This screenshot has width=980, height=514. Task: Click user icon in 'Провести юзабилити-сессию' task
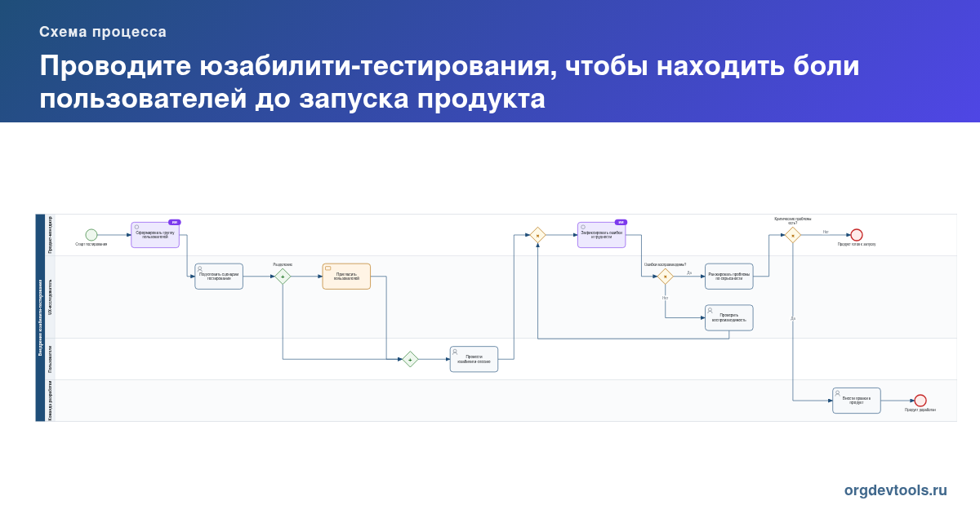455,351
